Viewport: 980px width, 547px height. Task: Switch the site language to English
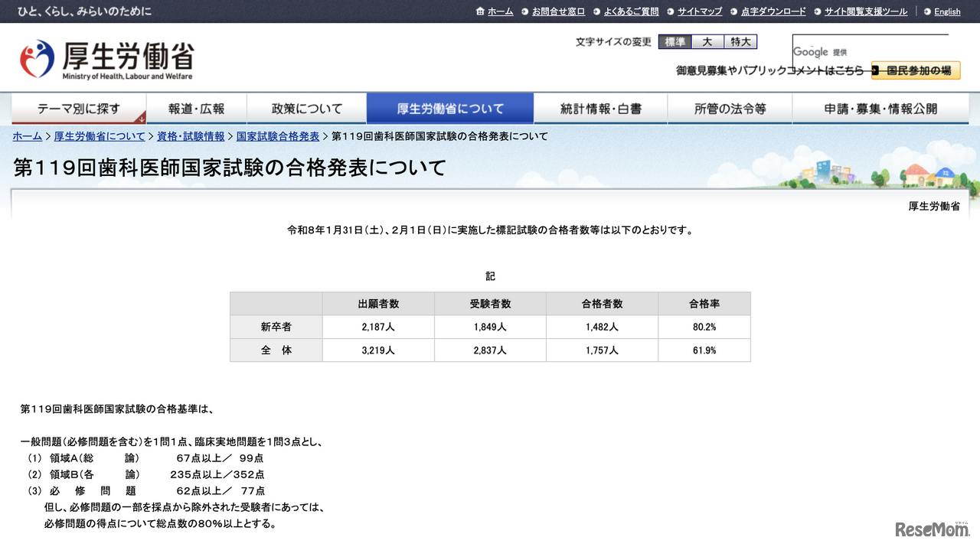pyautogui.click(x=946, y=11)
